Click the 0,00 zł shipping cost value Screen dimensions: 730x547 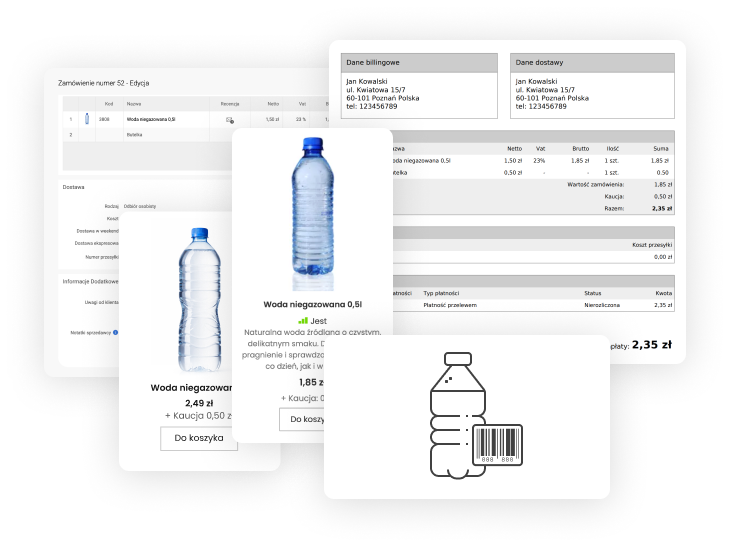(663, 257)
